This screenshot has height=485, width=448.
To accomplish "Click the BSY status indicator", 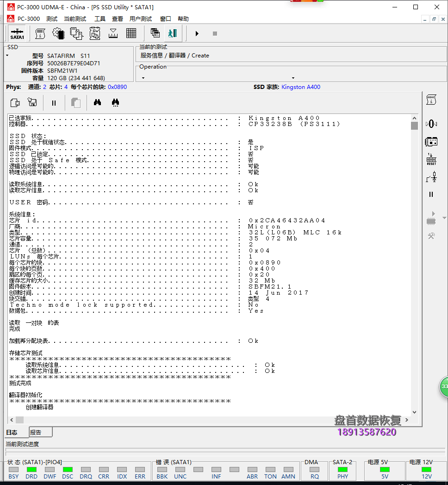I will coord(13,470).
